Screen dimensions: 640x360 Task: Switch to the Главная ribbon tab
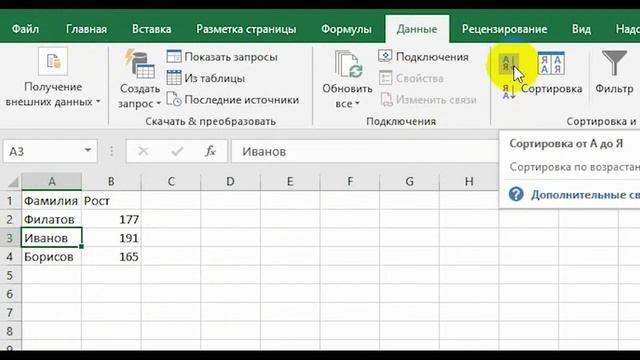click(86, 29)
